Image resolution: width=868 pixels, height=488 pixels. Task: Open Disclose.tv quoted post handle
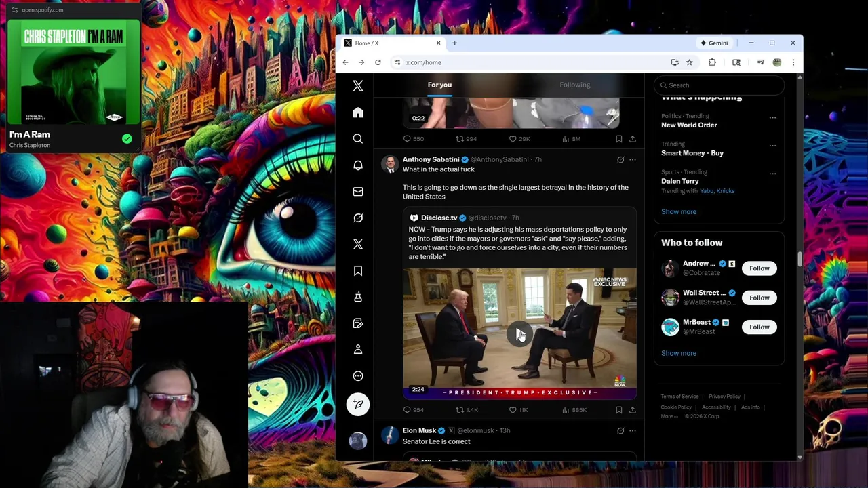[x=487, y=218]
